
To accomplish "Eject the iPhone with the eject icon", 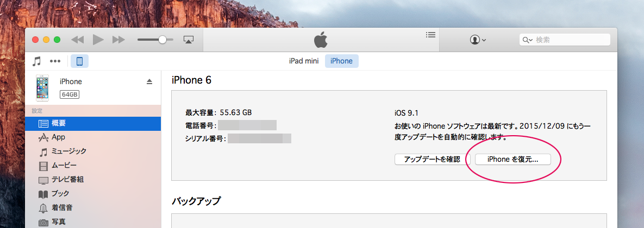I will click(x=149, y=81).
